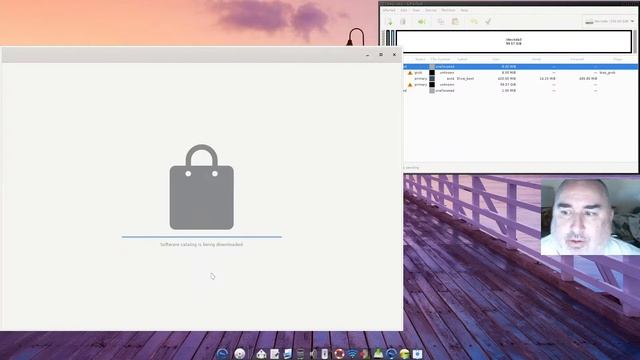Close the Software window
This screenshot has height=360, width=640.
click(394, 54)
